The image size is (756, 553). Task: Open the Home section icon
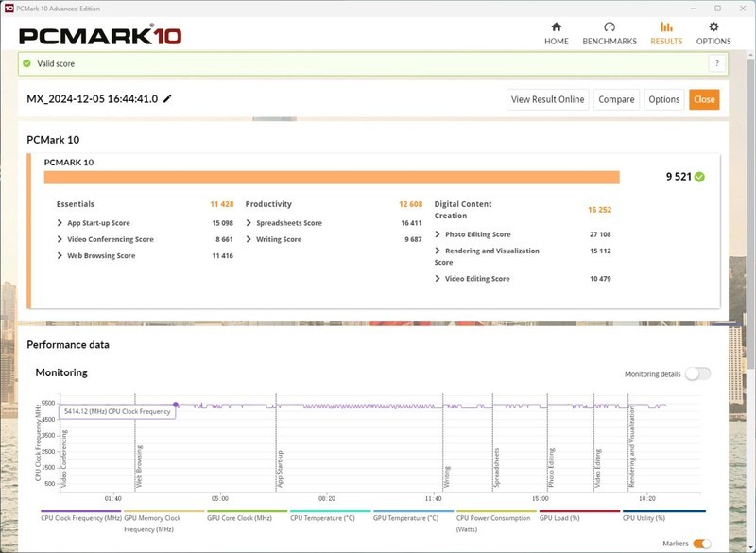[x=556, y=27]
